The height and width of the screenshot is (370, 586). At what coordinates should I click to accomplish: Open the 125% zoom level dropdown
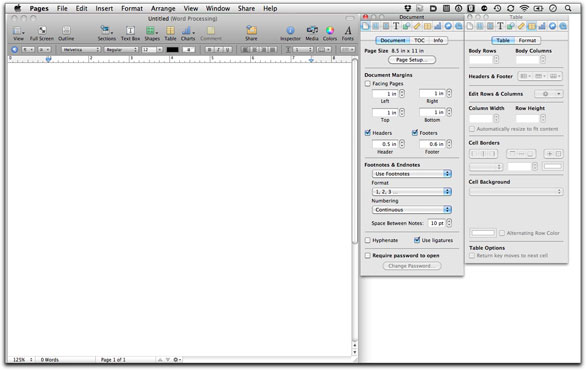point(22,360)
